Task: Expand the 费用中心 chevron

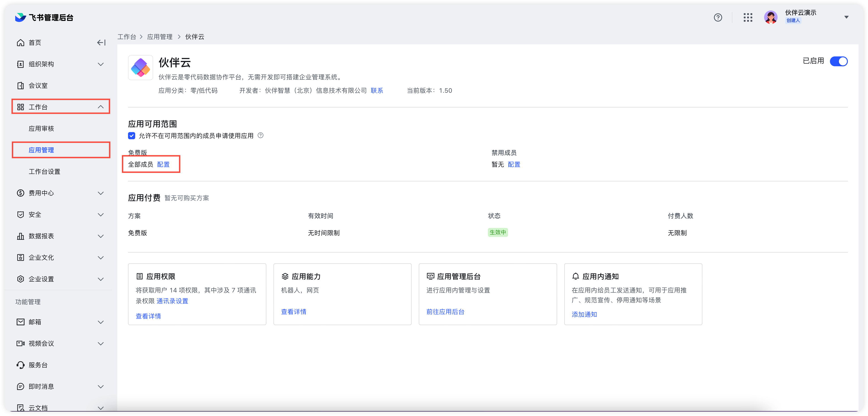Action: [x=100, y=193]
